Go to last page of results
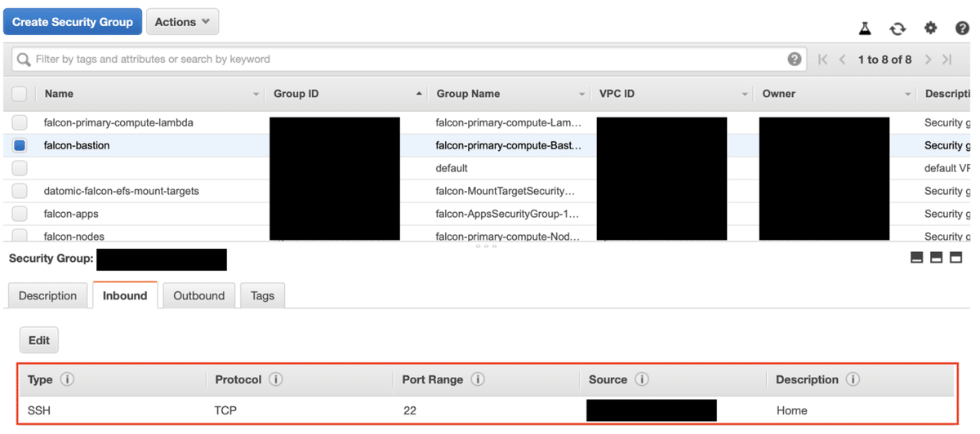This screenshot has width=980, height=434. [x=947, y=60]
